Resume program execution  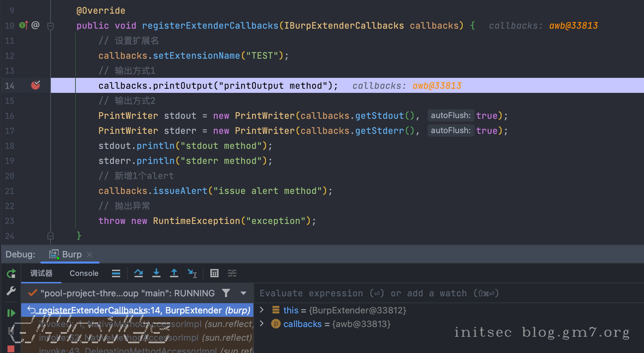pos(11,313)
